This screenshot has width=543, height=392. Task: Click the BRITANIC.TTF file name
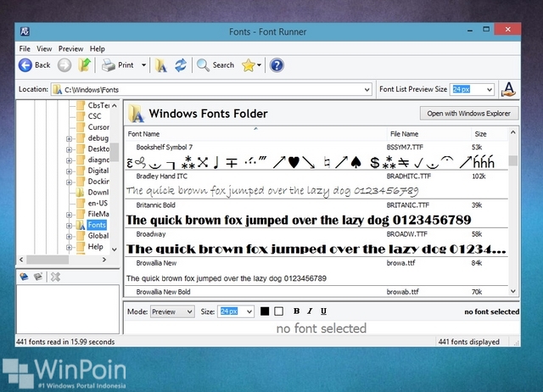click(x=407, y=205)
